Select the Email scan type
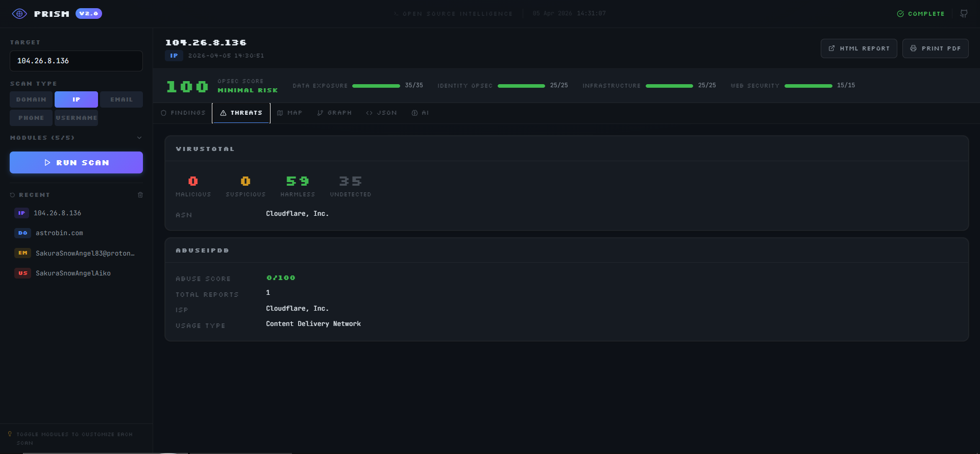Image resolution: width=980 pixels, height=454 pixels. pos(121,99)
